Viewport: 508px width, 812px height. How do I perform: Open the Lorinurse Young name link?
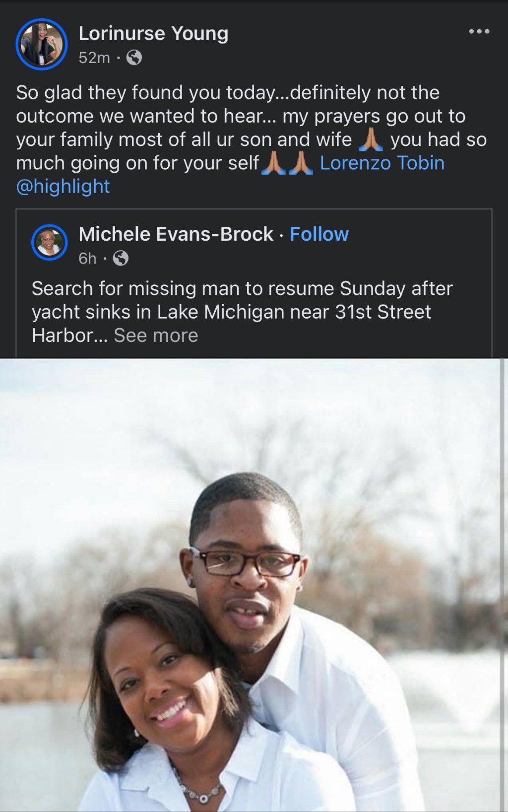point(153,33)
